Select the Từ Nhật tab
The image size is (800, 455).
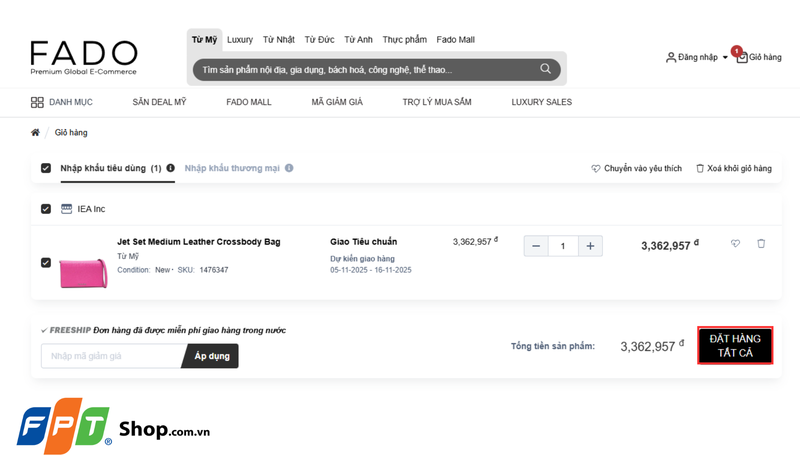point(279,40)
